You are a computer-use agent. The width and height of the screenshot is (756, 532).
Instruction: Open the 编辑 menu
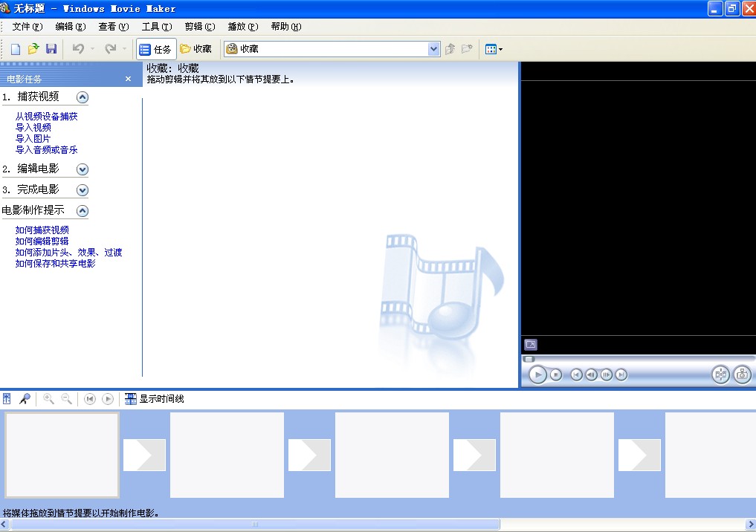coord(71,27)
